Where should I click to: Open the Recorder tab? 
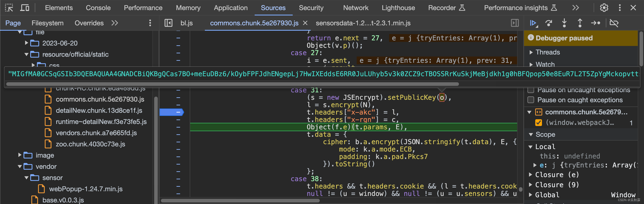pos(446,8)
